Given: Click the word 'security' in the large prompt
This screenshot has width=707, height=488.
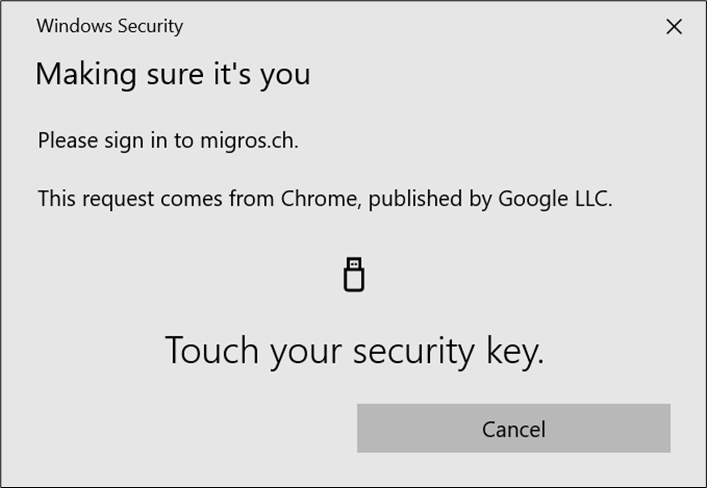Looking at the screenshot, I should pyautogui.click(x=413, y=351).
